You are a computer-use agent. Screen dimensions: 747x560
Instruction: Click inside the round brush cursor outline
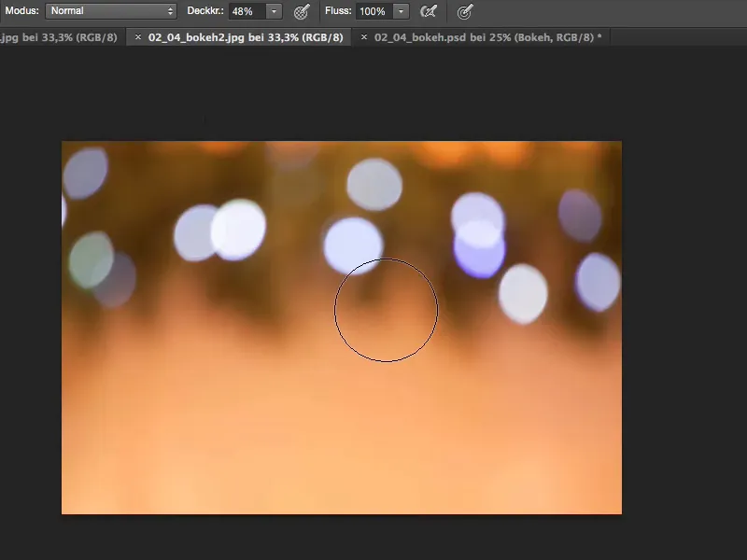[386, 309]
